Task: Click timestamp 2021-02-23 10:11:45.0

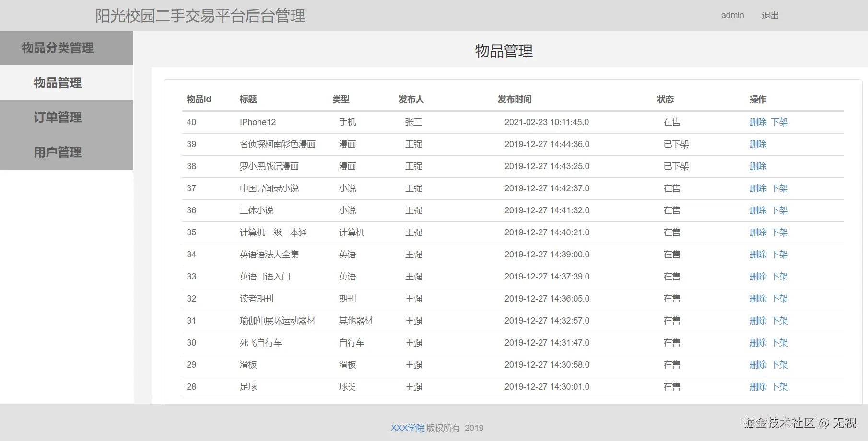Action: click(547, 122)
